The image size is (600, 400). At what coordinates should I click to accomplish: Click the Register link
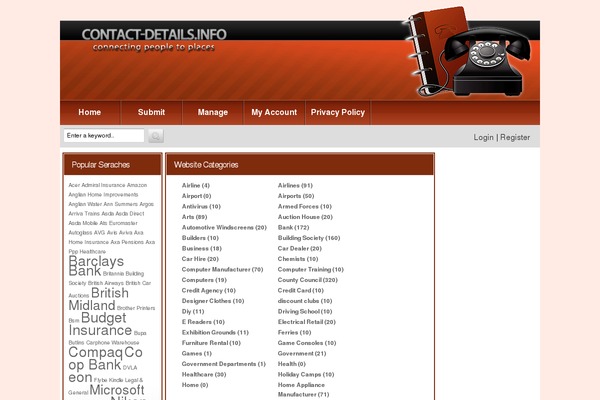(515, 137)
